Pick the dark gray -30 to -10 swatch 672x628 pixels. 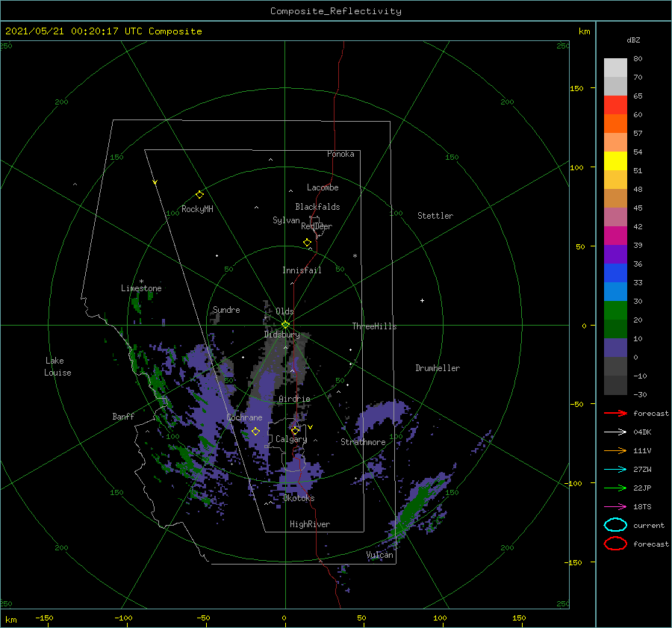point(615,385)
